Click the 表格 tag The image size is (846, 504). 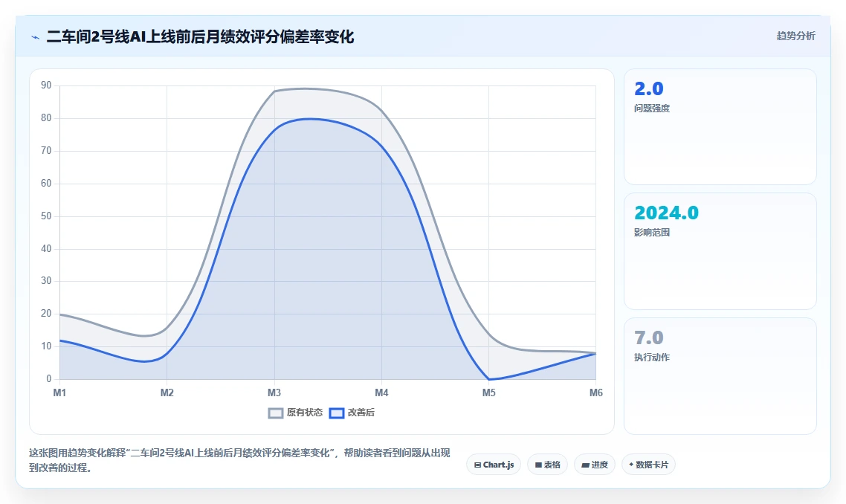[x=547, y=465]
